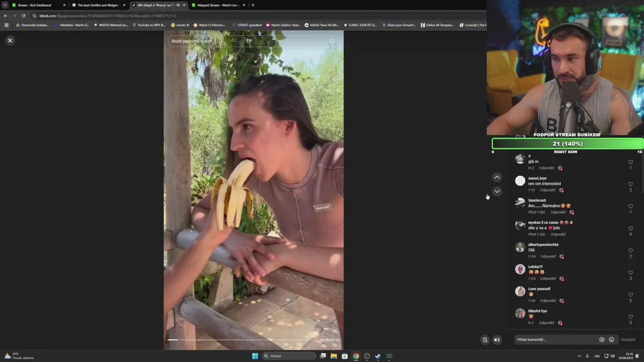Open Task View on the taskbar
The width and height of the screenshot is (644, 362).
click(323, 356)
